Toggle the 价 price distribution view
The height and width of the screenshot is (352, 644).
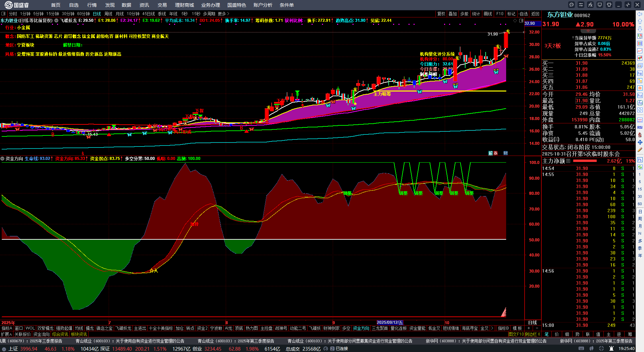tap(557, 334)
